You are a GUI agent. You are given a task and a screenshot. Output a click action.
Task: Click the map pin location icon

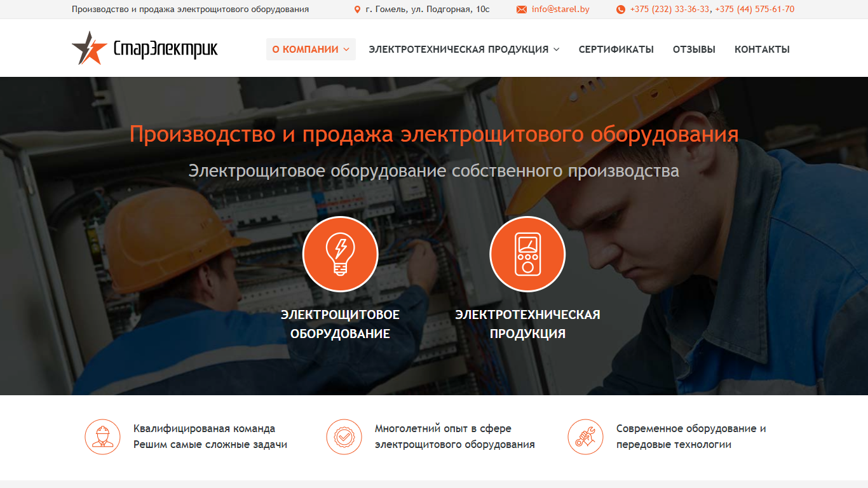pyautogui.click(x=357, y=10)
